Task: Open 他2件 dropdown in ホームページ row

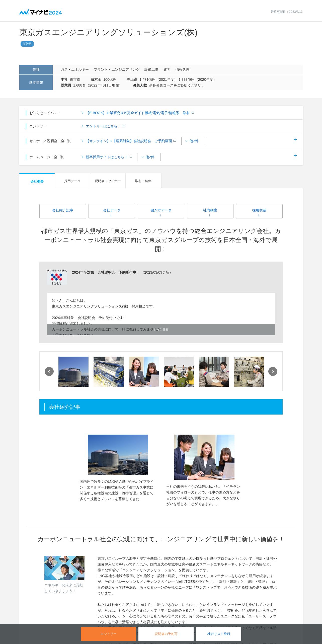Action: click(x=149, y=157)
